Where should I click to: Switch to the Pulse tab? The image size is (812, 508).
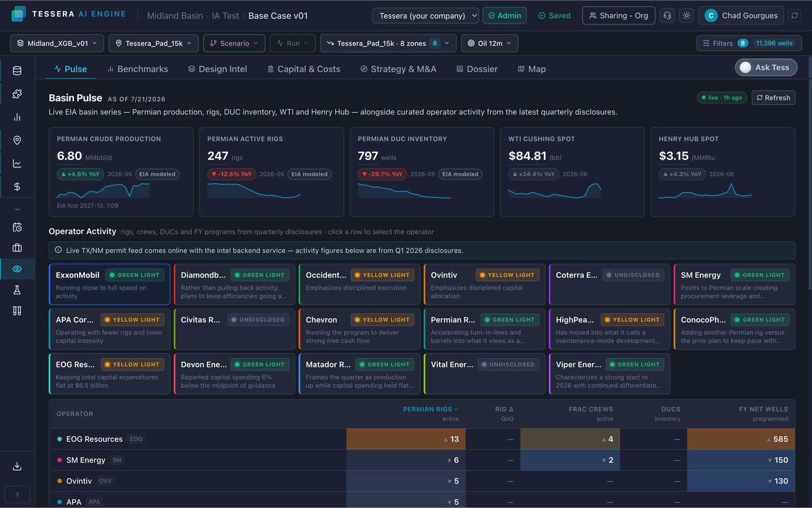(x=71, y=69)
